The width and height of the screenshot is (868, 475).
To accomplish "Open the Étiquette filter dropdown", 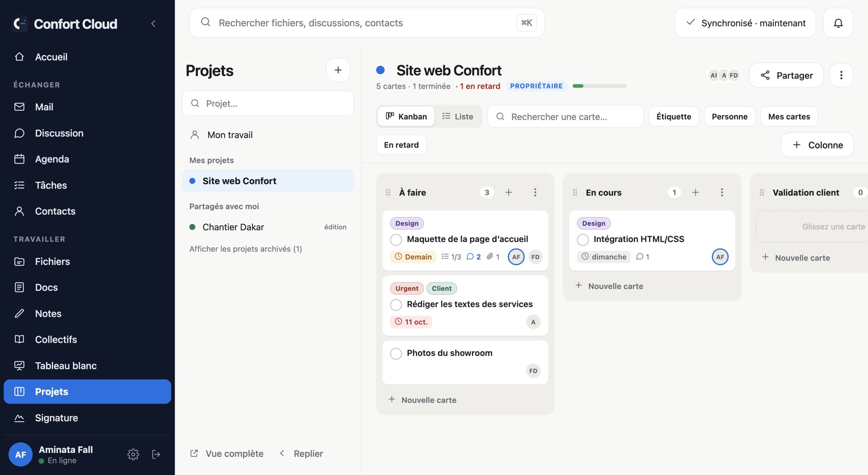I will point(674,117).
